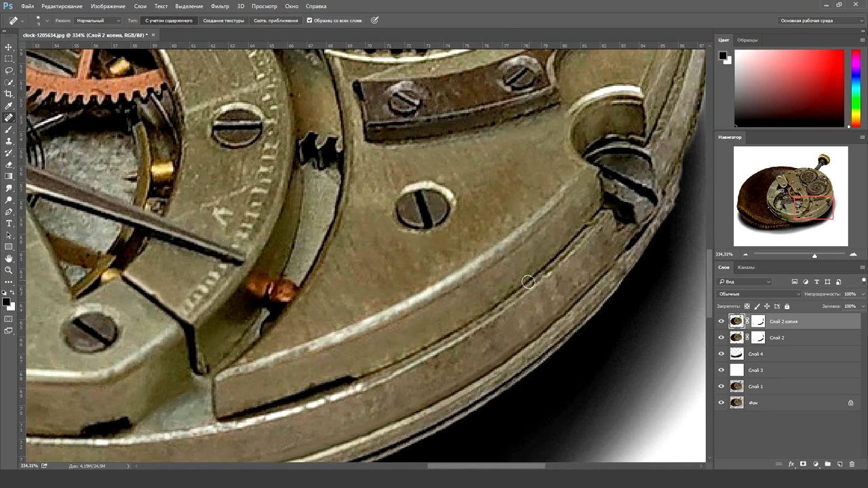The image size is (868, 488).
Task: Hide the Слой 3 layer
Action: (721, 370)
